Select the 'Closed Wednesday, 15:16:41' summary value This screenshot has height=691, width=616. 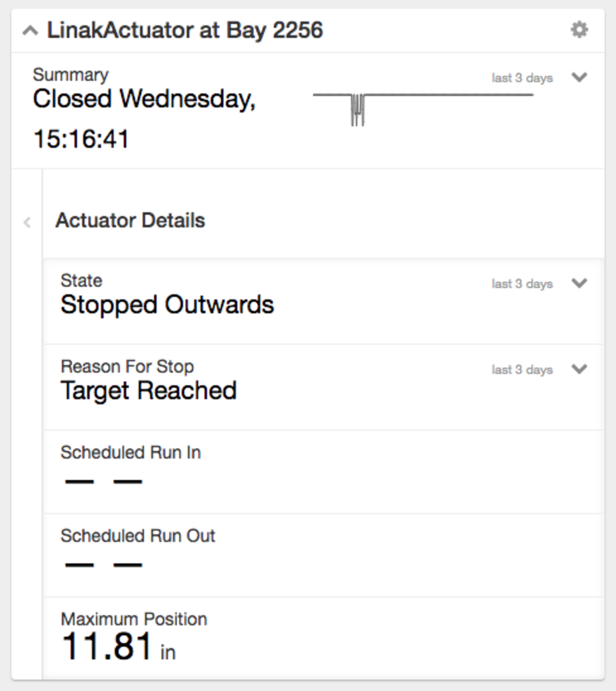pos(144,119)
